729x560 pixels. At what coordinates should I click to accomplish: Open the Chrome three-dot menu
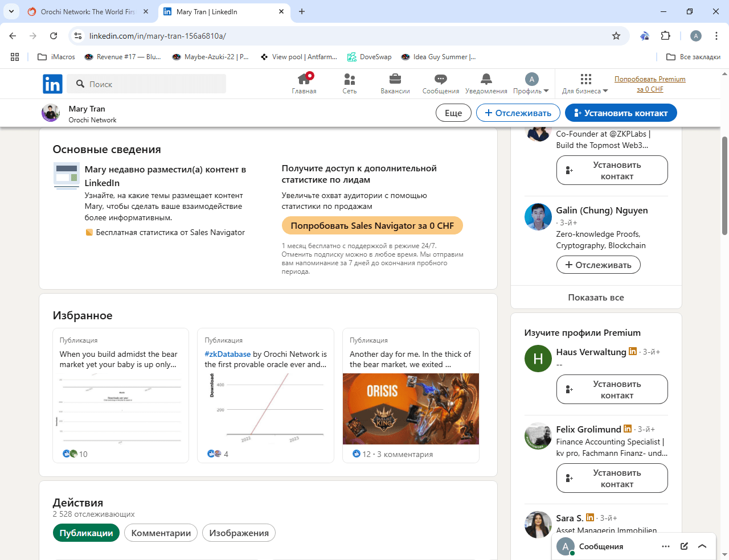pos(716,36)
